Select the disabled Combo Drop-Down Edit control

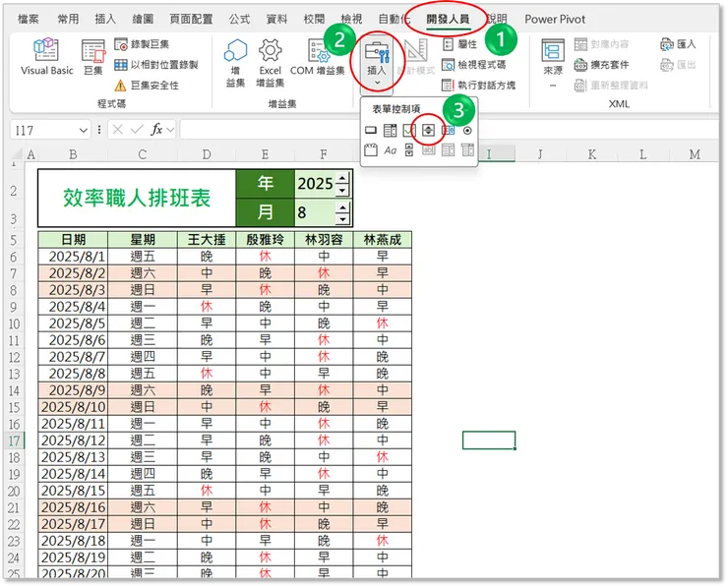(467, 149)
